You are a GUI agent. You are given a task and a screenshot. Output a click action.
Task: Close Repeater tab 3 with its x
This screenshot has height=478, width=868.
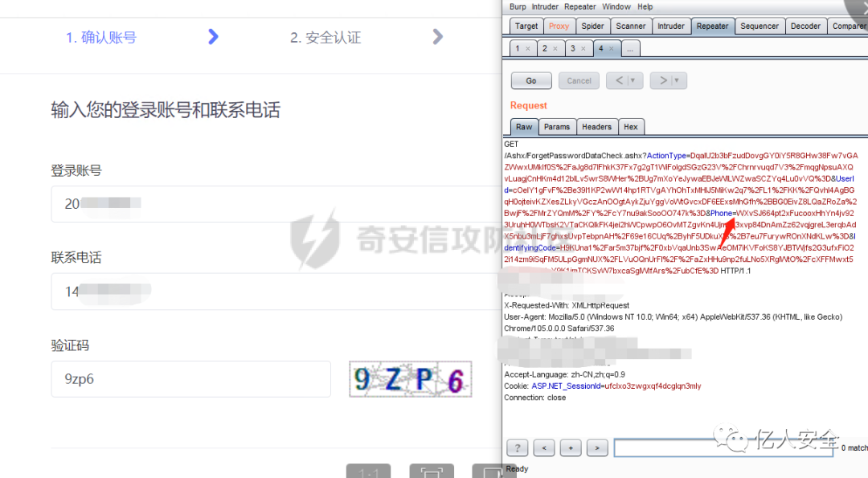click(583, 49)
